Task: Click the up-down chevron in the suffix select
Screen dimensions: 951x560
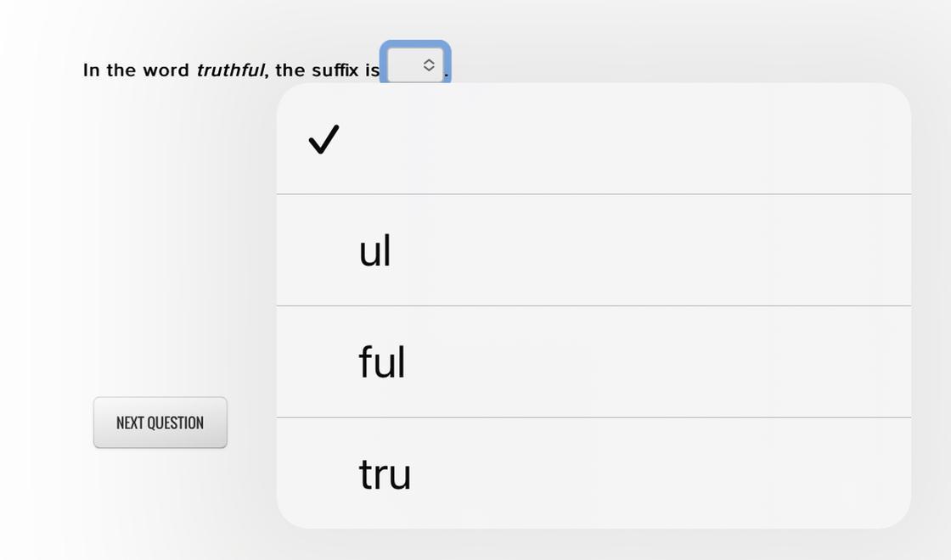Action: (x=429, y=65)
